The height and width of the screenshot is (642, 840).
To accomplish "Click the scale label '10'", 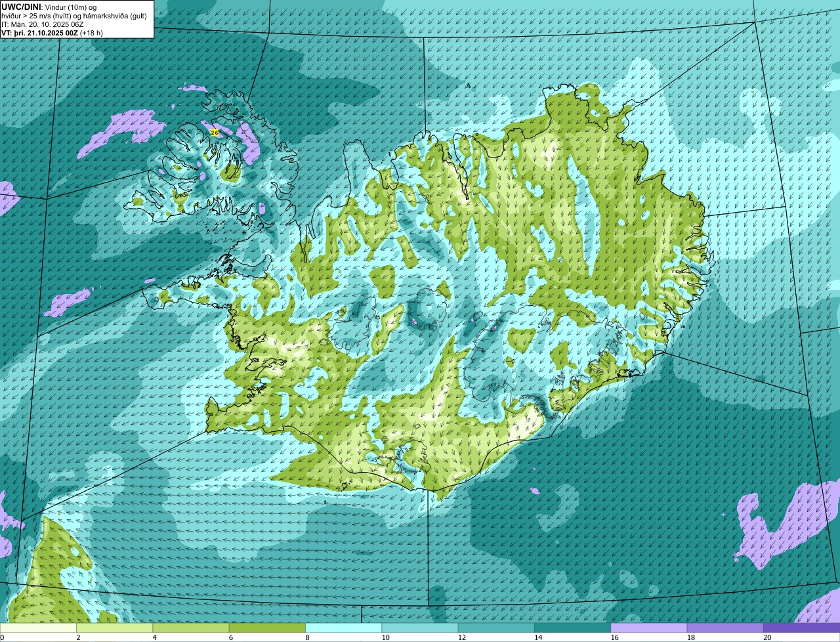I will [x=385, y=637].
